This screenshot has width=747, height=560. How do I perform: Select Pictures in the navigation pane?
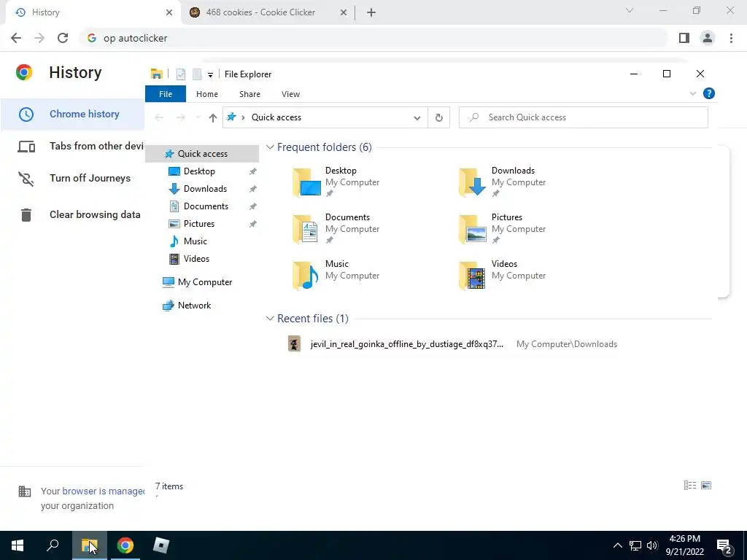point(199,223)
